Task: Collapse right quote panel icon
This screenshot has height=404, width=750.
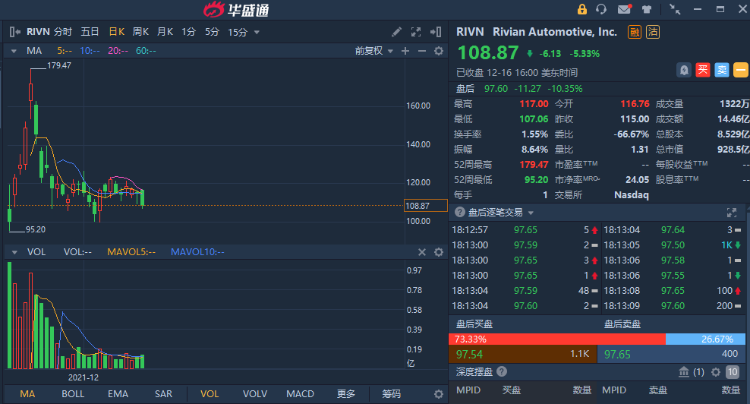Action: (436, 32)
